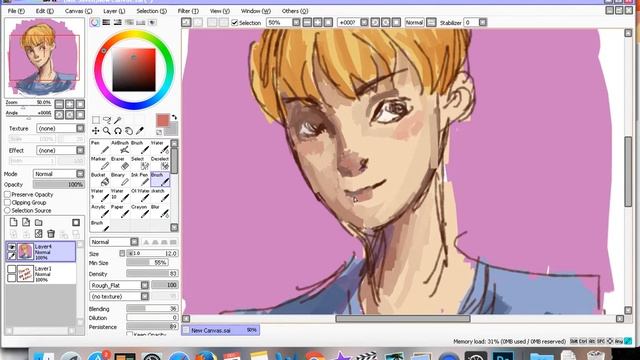Click the foreground color swatch
This screenshot has width=640, height=360.
click(162, 120)
